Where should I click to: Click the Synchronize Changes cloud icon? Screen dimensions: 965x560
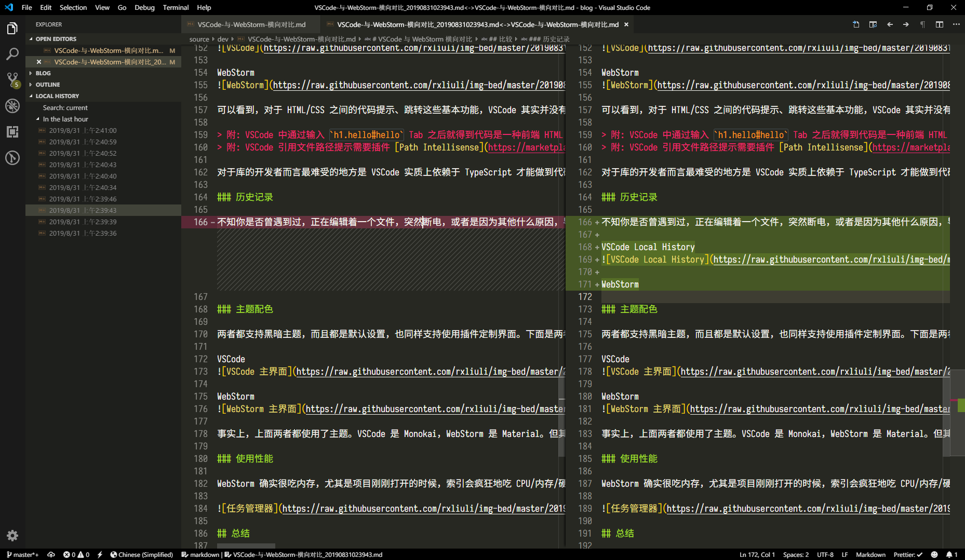51,554
